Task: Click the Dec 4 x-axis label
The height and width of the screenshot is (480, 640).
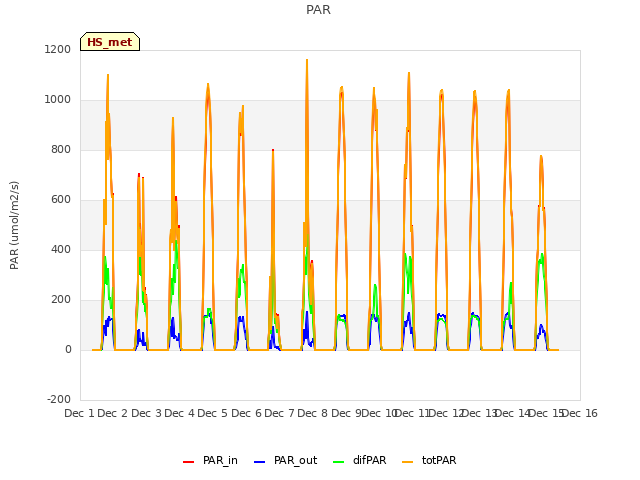Action: [x=179, y=413]
